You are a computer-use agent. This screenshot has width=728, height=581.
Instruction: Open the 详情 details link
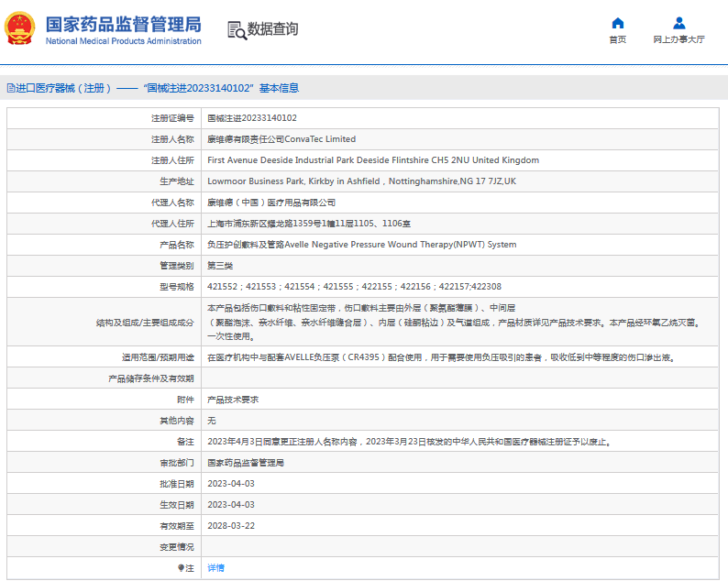tap(215, 568)
